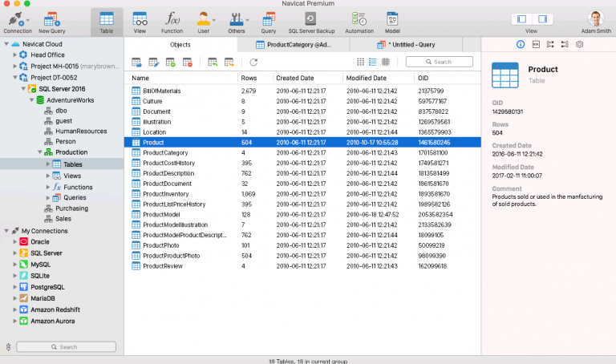Screen dimensions: 616x364
Task: Click the sidebar Search field
Action: pos(66,346)
